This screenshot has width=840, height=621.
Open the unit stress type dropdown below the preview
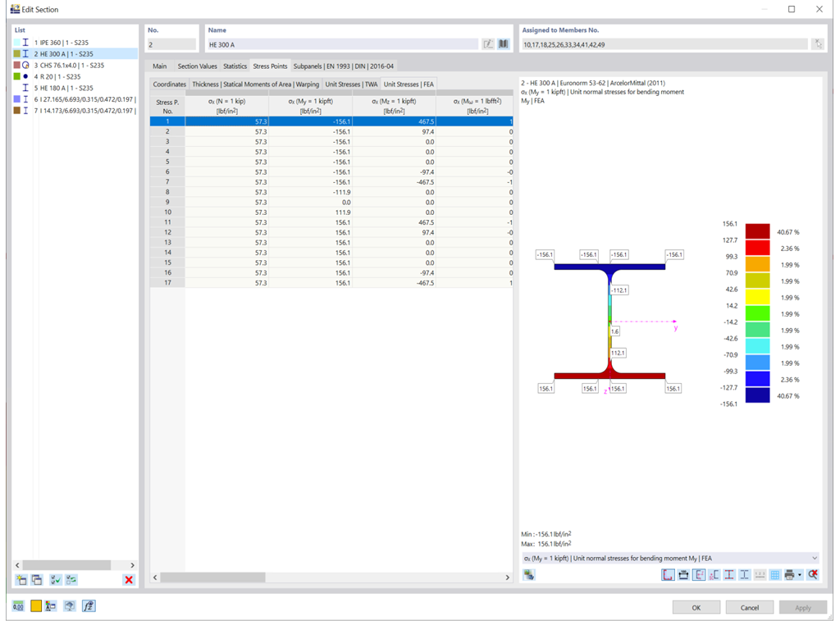click(x=669, y=559)
